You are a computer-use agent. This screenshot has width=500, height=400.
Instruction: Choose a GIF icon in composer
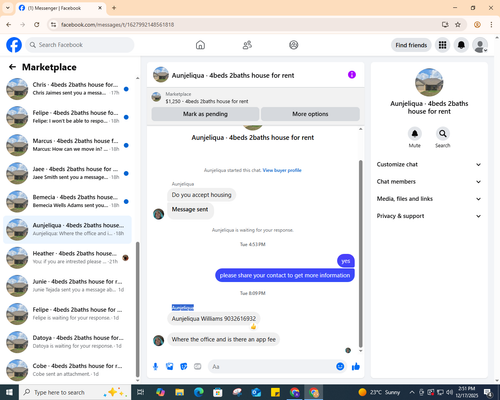(198, 367)
